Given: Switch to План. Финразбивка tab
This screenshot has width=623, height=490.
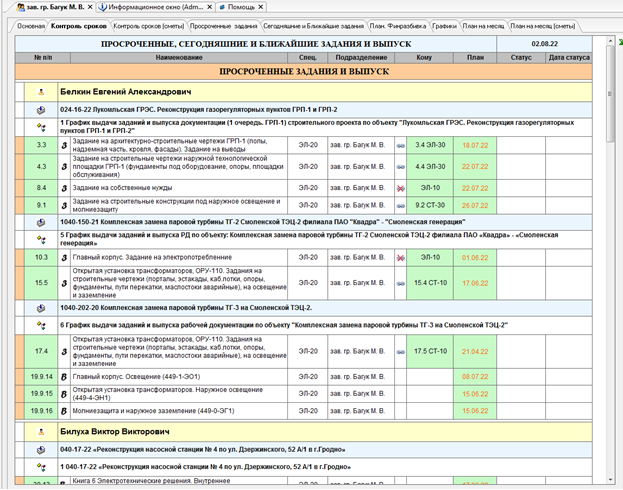Looking at the screenshot, I should [398, 26].
